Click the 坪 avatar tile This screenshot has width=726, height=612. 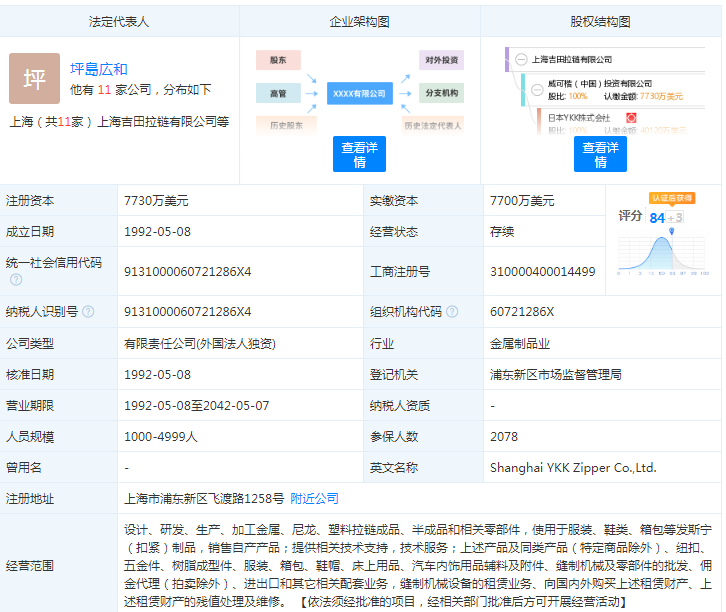tap(34, 78)
